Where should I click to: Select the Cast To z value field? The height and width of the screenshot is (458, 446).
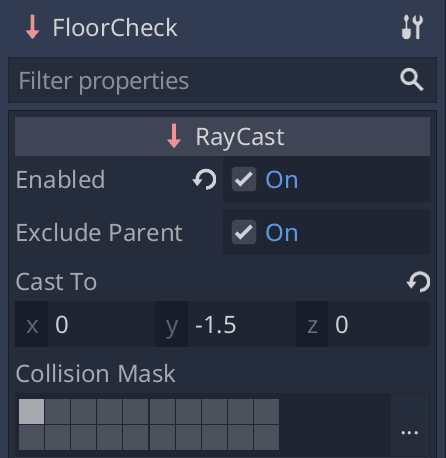379,324
